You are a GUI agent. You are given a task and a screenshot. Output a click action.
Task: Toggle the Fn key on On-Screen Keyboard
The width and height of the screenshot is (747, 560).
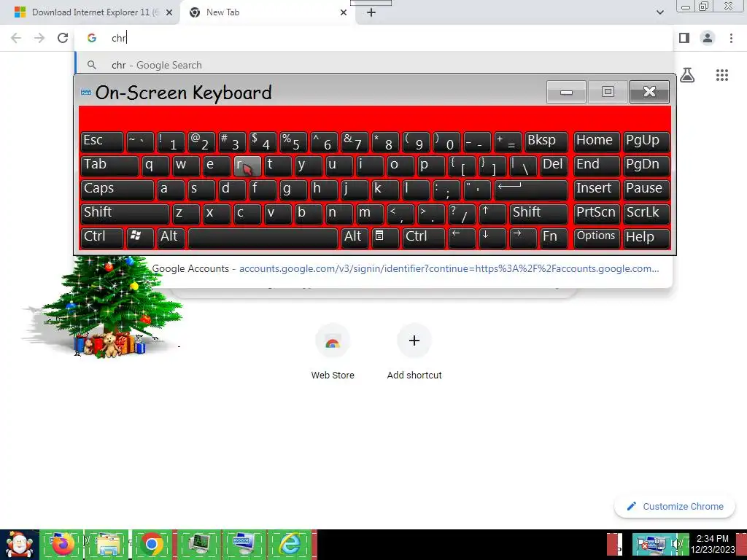pyautogui.click(x=554, y=238)
